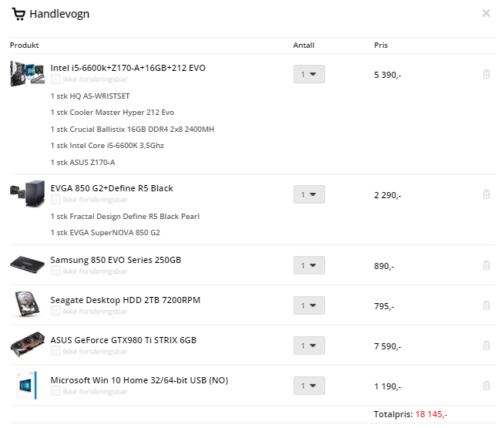Click the shopping cart icon next to Handlevogn
This screenshot has width=504, height=428.
tap(18, 14)
